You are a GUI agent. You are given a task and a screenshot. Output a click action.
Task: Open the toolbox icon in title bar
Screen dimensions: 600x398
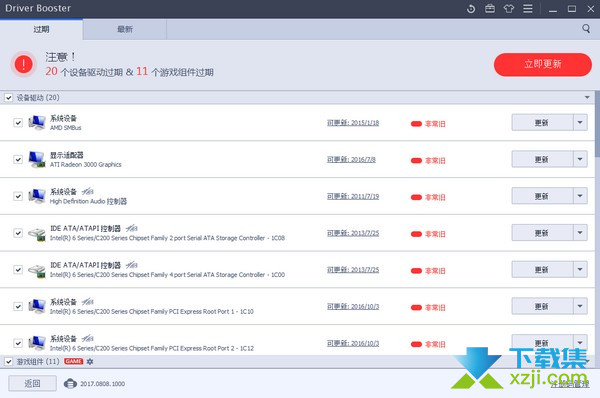tap(490, 8)
